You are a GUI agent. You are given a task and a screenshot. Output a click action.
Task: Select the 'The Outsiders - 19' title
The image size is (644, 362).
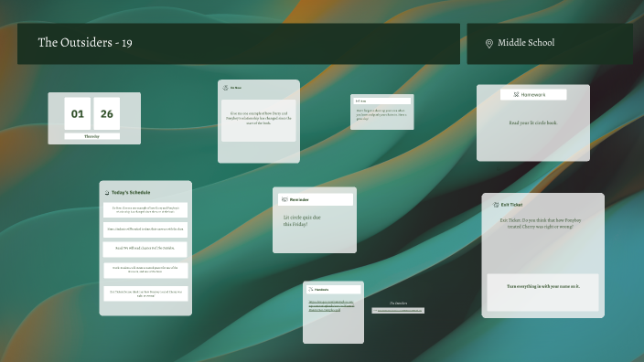[x=85, y=43]
